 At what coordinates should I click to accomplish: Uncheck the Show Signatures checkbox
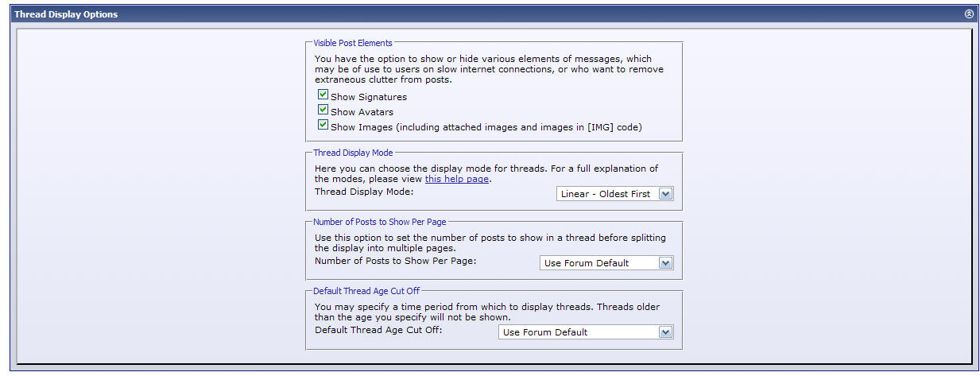[323, 95]
